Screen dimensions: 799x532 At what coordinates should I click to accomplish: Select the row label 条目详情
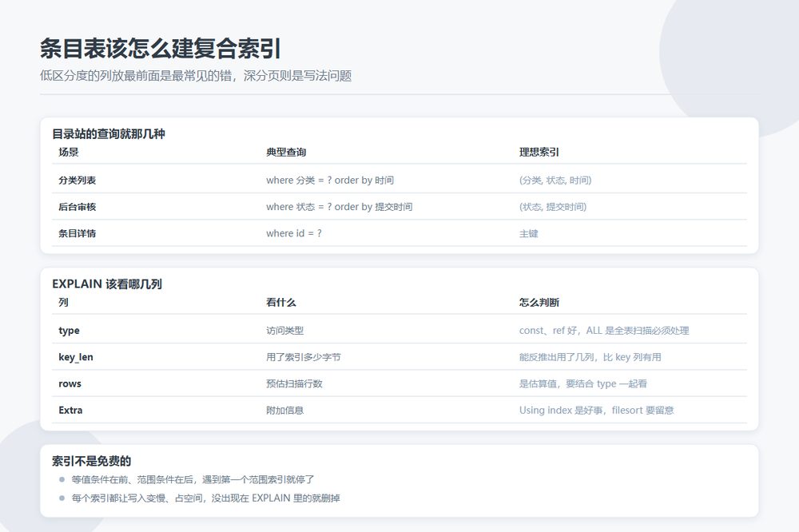[77, 233]
